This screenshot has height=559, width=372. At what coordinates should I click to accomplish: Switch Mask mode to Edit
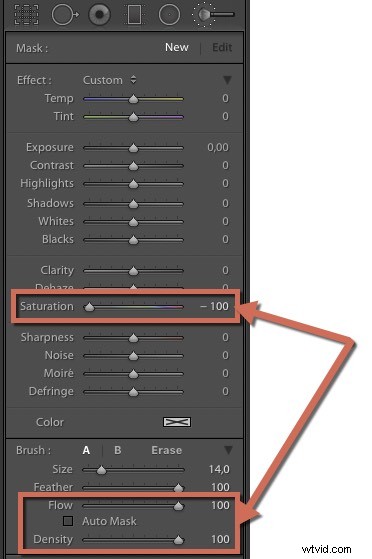click(222, 47)
